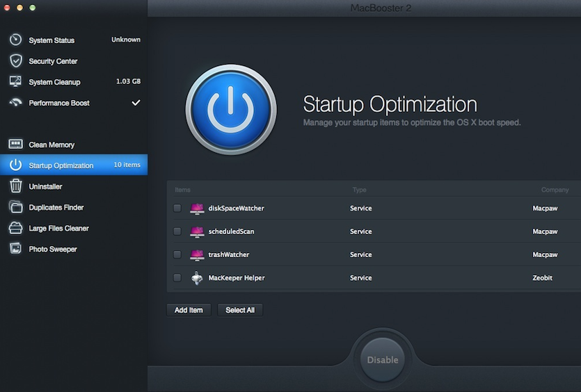Click the round Disable button

[x=383, y=359]
